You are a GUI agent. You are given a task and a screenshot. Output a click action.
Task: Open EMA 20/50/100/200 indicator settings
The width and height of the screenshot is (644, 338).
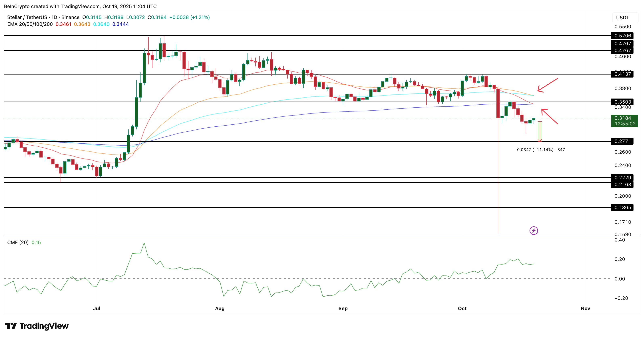(x=30, y=24)
